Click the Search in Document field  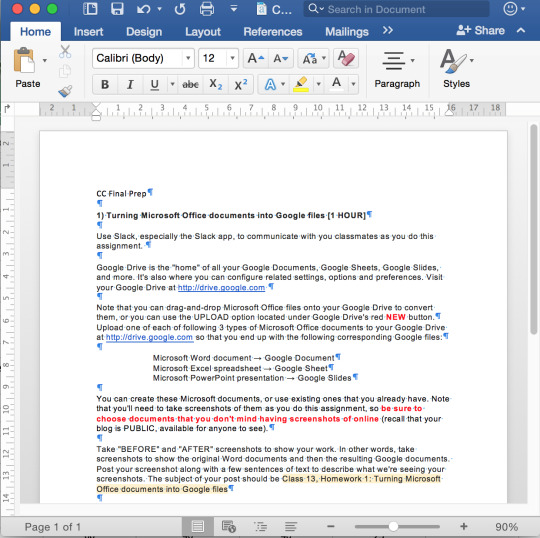pyautogui.click(x=396, y=9)
